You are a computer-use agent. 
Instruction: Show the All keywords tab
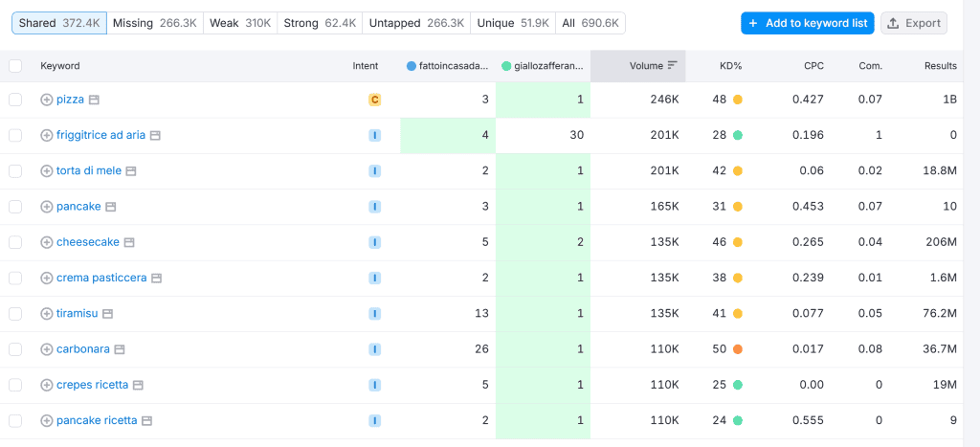coord(590,23)
